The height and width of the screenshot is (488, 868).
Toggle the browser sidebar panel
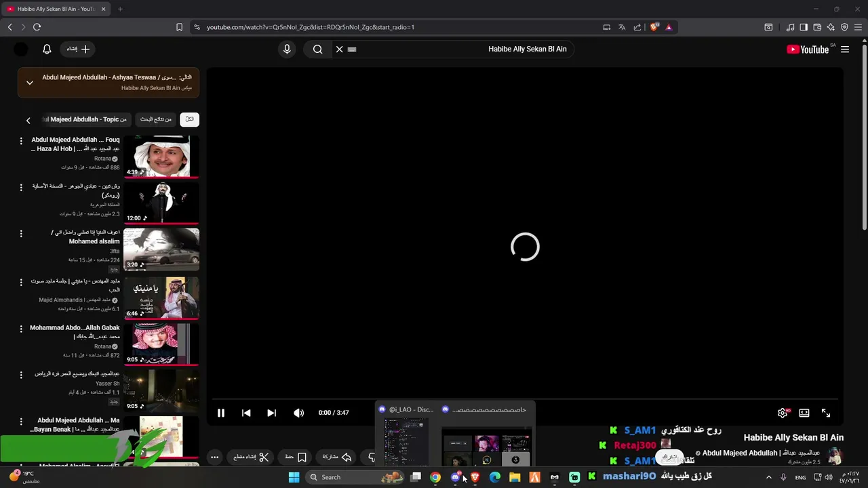click(804, 27)
